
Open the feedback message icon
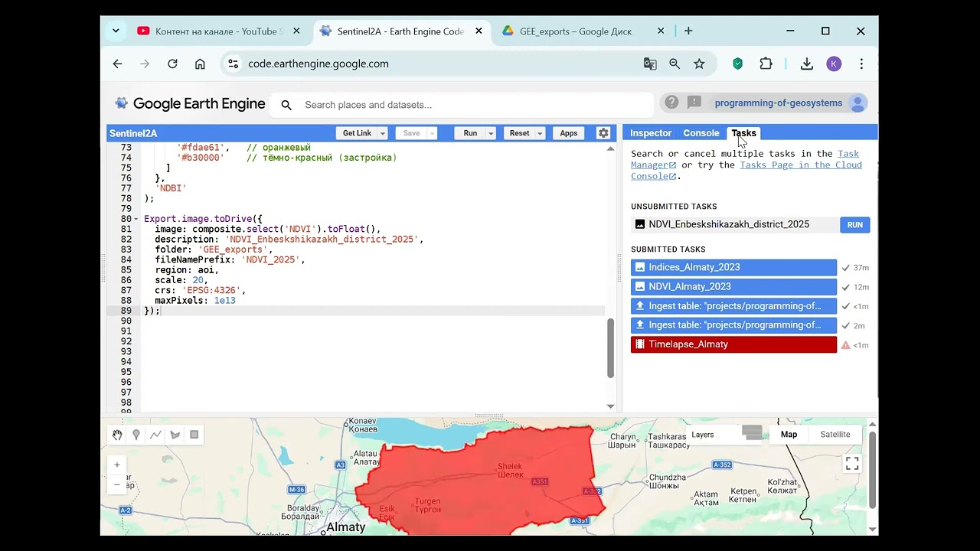coord(694,103)
